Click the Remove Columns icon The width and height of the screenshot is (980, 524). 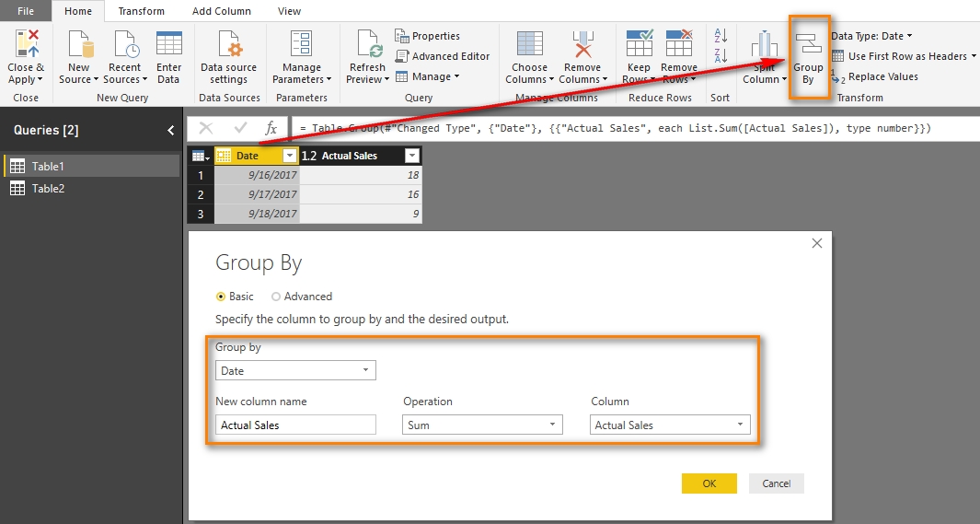pos(582,44)
